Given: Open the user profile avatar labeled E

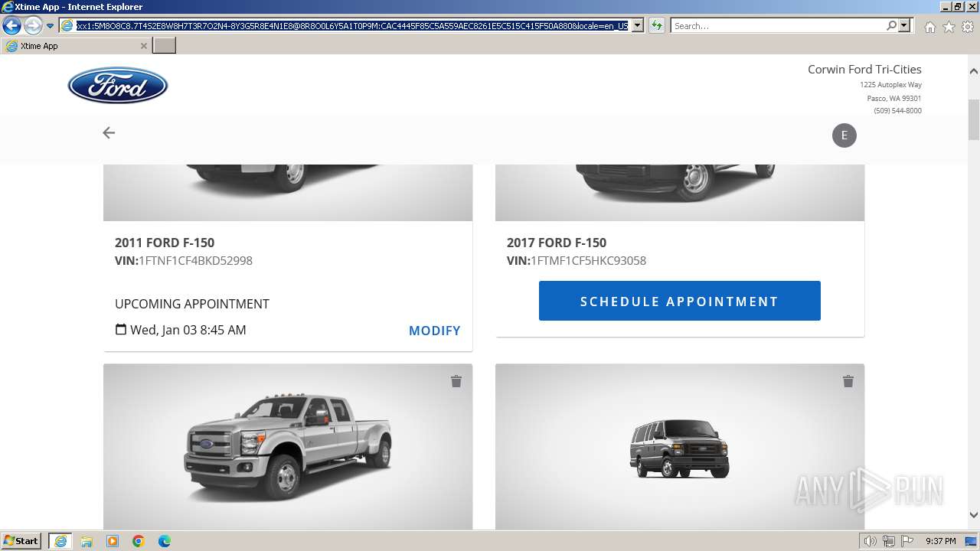Looking at the screenshot, I should [844, 135].
